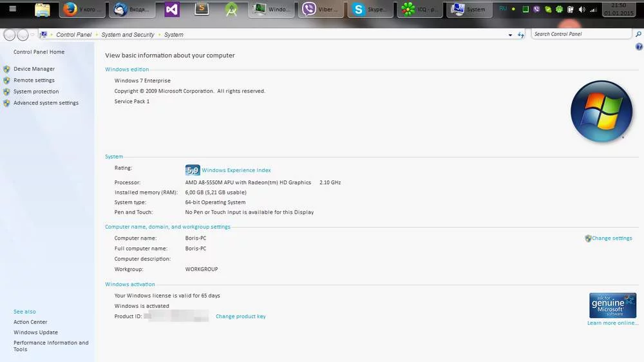Expand arrow after Control Panel breadcrumb
Viewport: 644px width, 362px height.
click(x=97, y=35)
